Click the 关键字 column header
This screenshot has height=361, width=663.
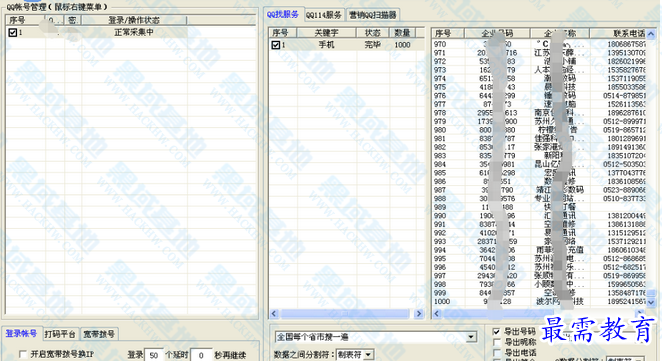pyautogui.click(x=326, y=33)
